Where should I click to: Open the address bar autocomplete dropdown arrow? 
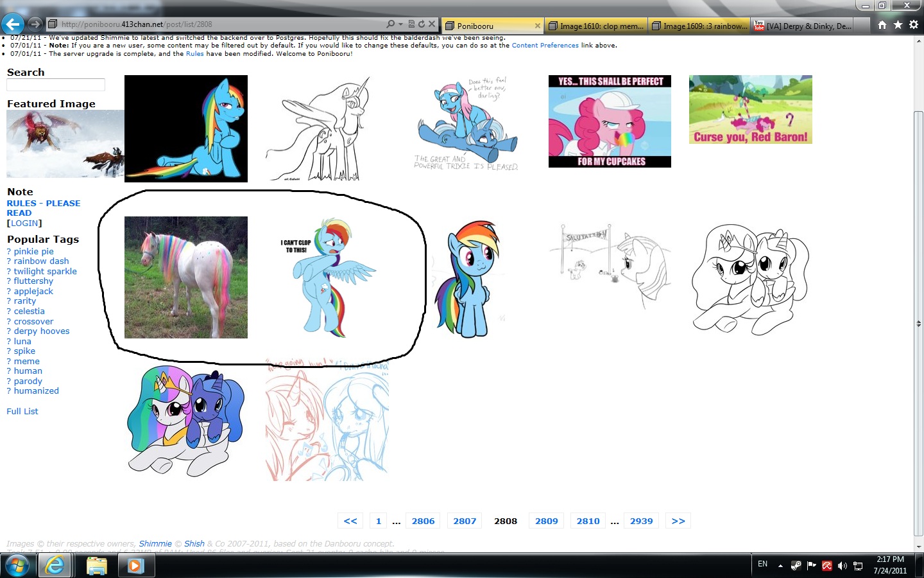(400, 24)
